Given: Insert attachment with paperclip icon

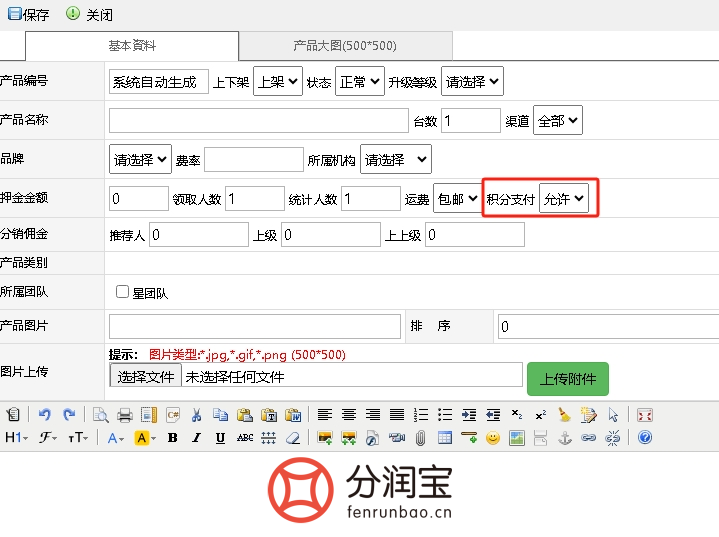Looking at the screenshot, I should 420,437.
